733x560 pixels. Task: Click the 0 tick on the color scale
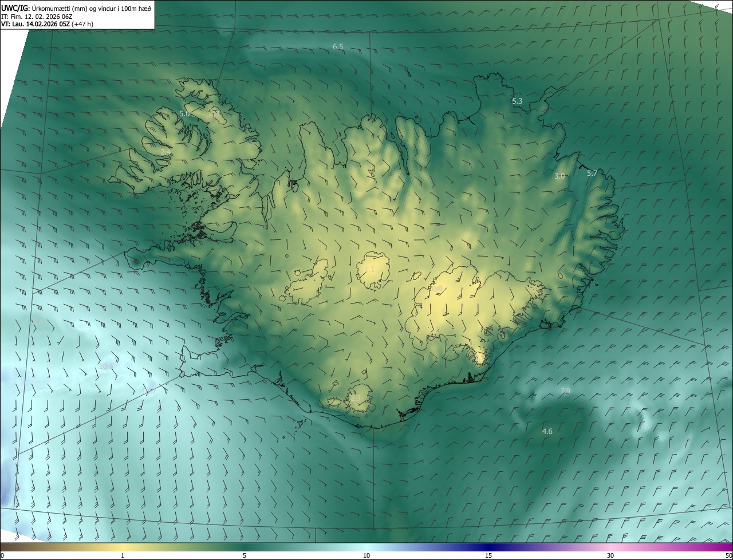[x=2, y=555]
